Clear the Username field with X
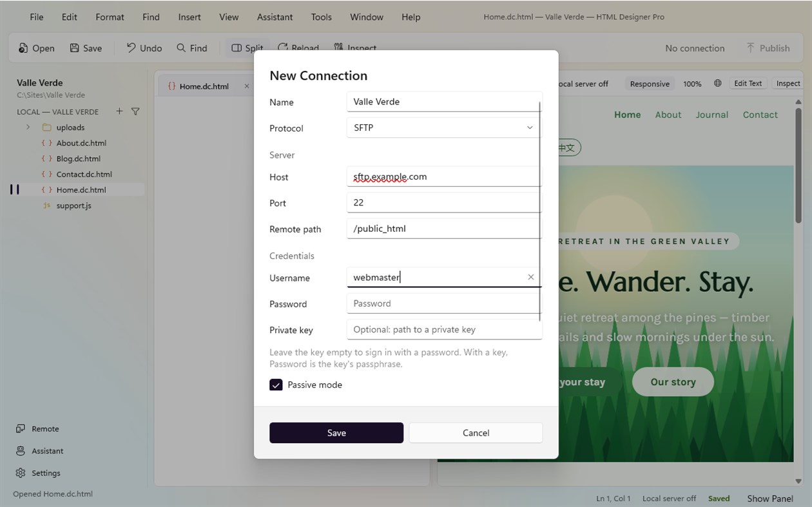The width and height of the screenshot is (812, 507). pos(531,277)
